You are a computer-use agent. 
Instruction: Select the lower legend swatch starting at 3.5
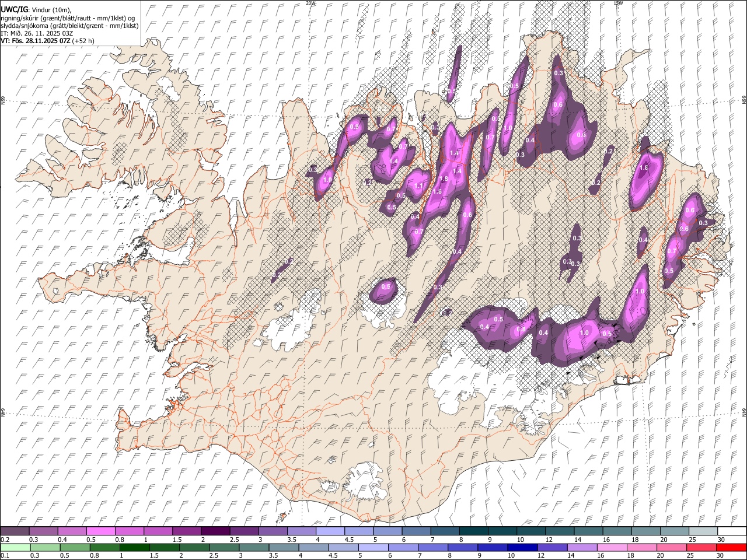[x=284, y=548]
